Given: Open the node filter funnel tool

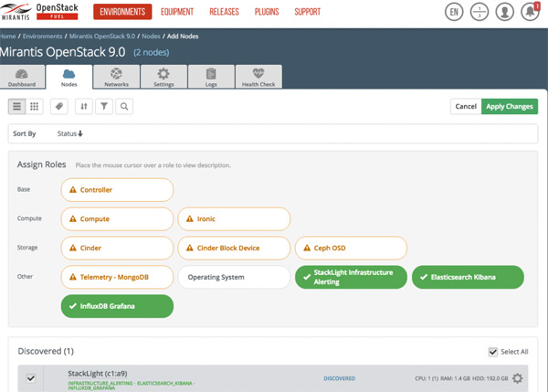Looking at the screenshot, I should (104, 106).
